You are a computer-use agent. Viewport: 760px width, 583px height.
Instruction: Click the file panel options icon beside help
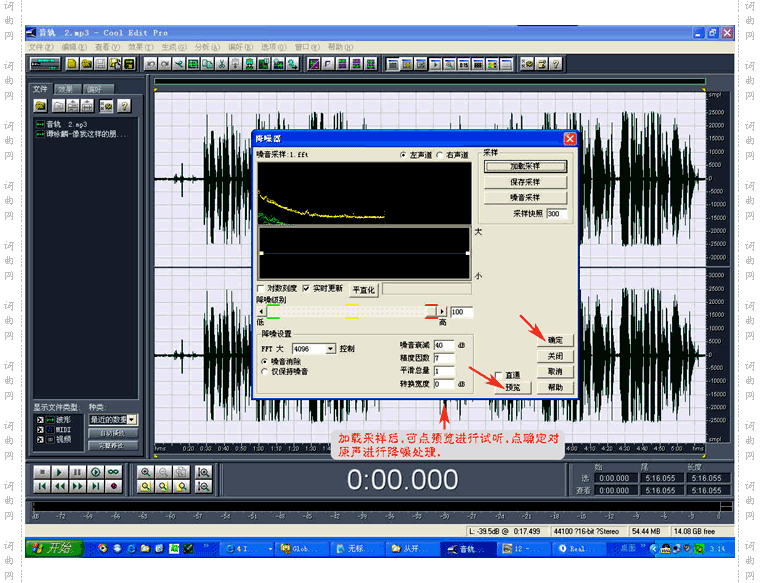coord(106,106)
